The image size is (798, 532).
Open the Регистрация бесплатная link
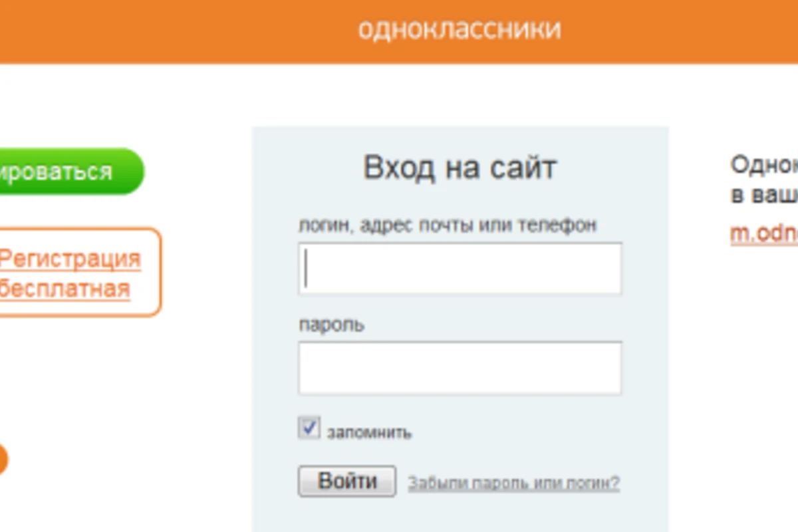(69, 273)
